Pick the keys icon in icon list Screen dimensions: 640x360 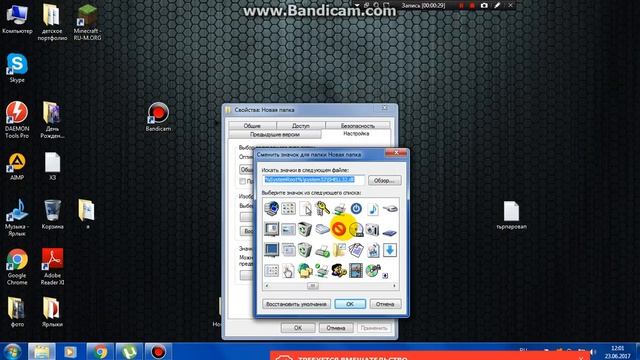click(322, 209)
